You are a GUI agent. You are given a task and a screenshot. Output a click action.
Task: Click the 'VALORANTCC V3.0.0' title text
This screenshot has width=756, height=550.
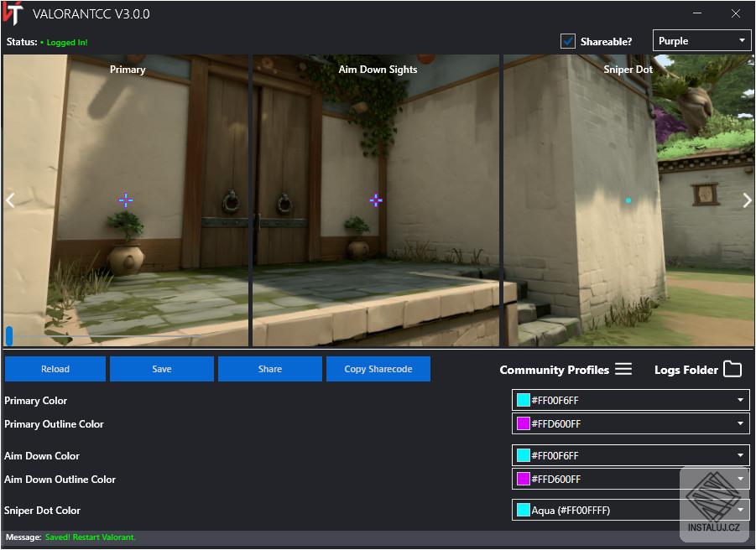point(91,14)
